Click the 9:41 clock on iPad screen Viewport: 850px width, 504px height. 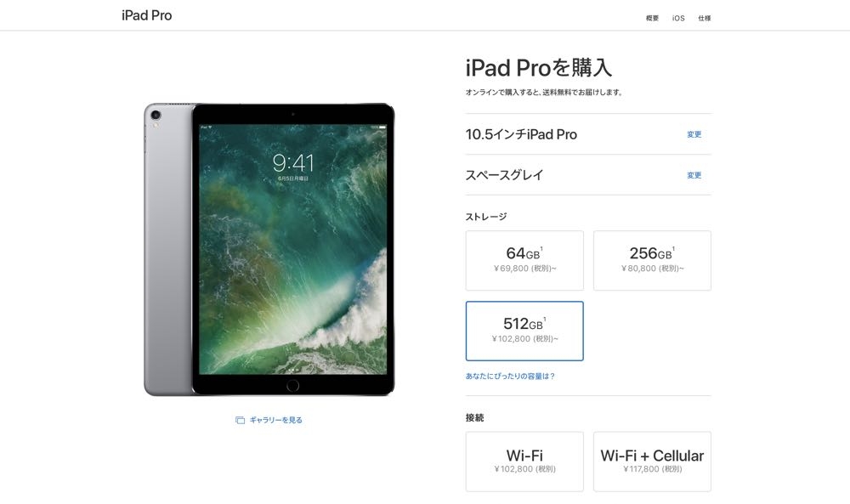[x=293, y=162]
